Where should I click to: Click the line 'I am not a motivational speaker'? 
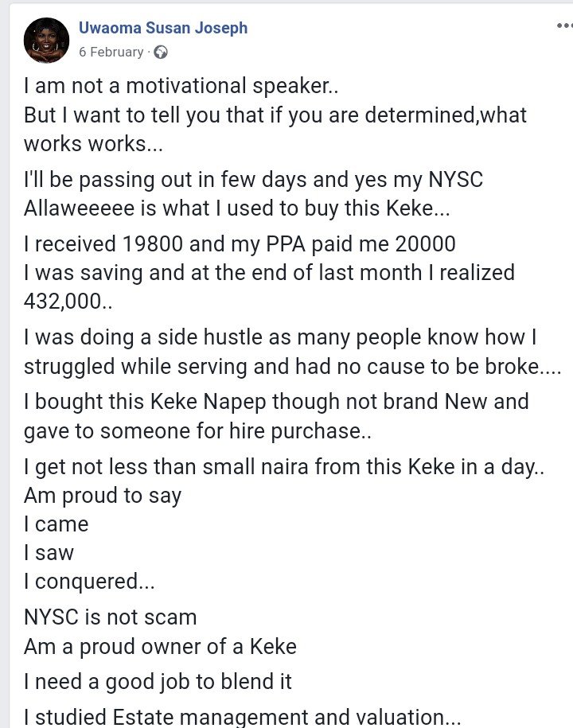click(181, 87)
